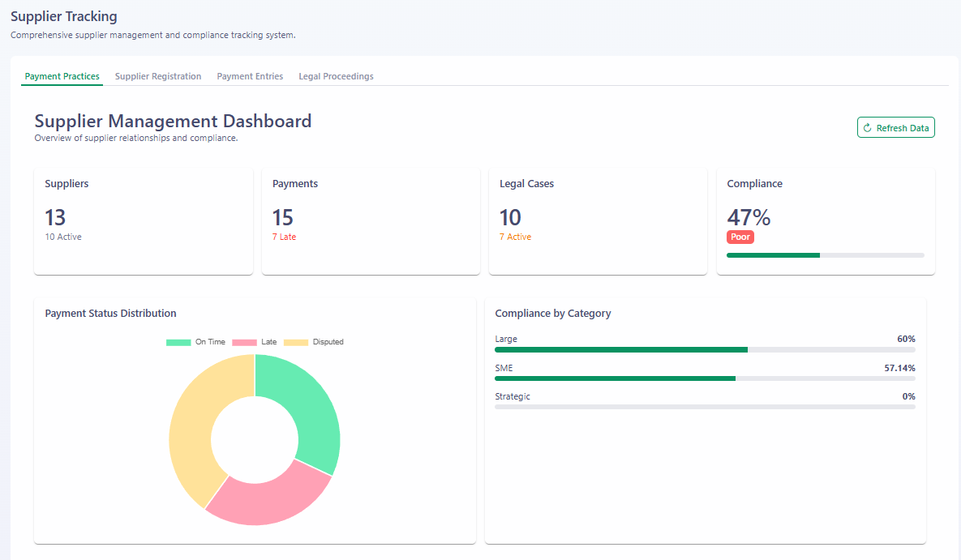Viewport: 961px width, 560px height.
Task: Toggle the Late legend swatch
Action: (x=244, y=343)
